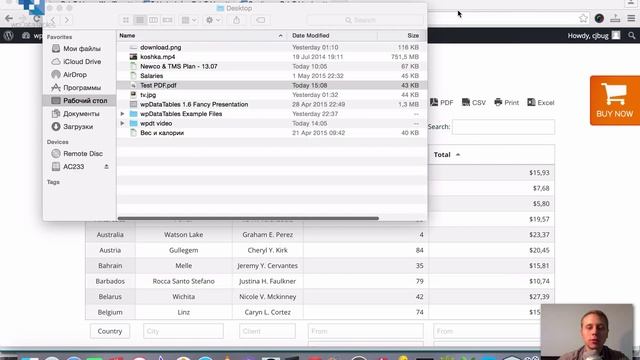Click admin bar search icon
Viewport: 640px width, 360px height.
[x=632, y=36]
